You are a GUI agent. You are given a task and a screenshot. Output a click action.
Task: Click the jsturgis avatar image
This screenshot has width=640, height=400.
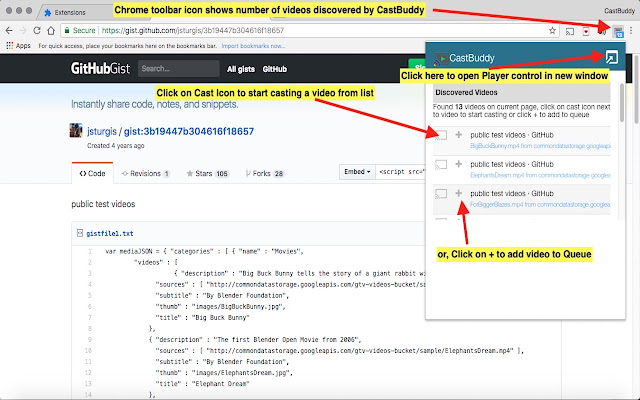click(x=76, y=131)
